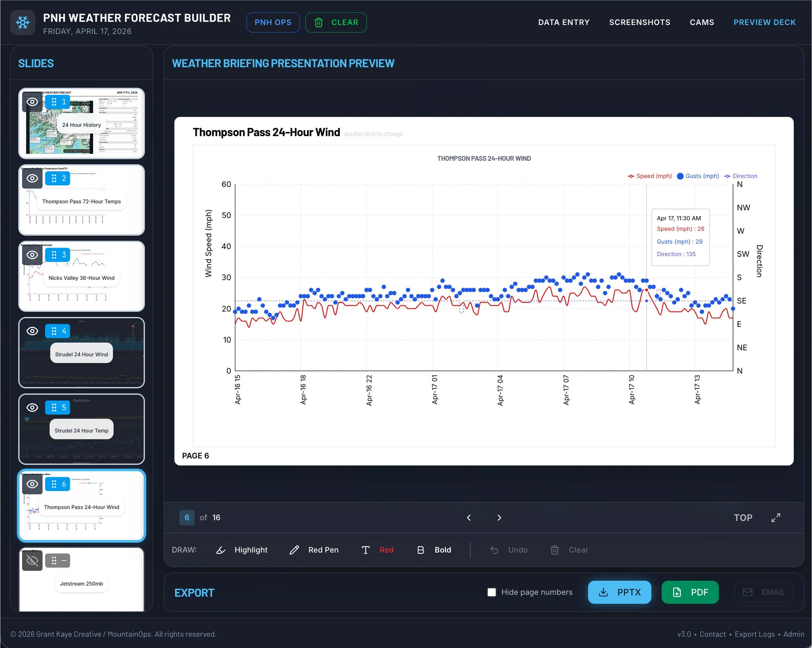Image resolution: width=812 pixels, height=648 pixels.
Task: Go to next slide chevron
Action: tap(500, 518)
